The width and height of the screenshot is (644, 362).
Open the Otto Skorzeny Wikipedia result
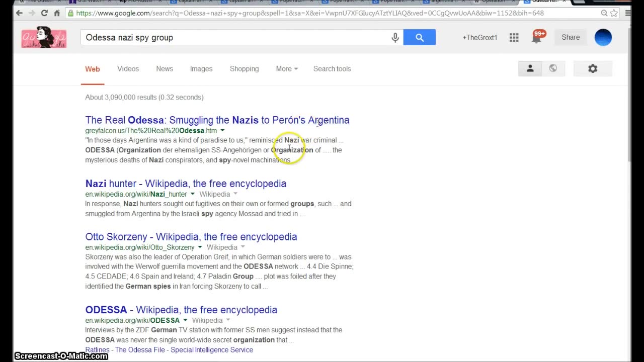(191, 237)
